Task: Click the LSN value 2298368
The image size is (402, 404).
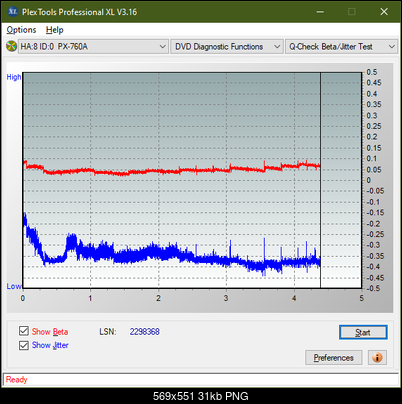Action: coord(145,332)
